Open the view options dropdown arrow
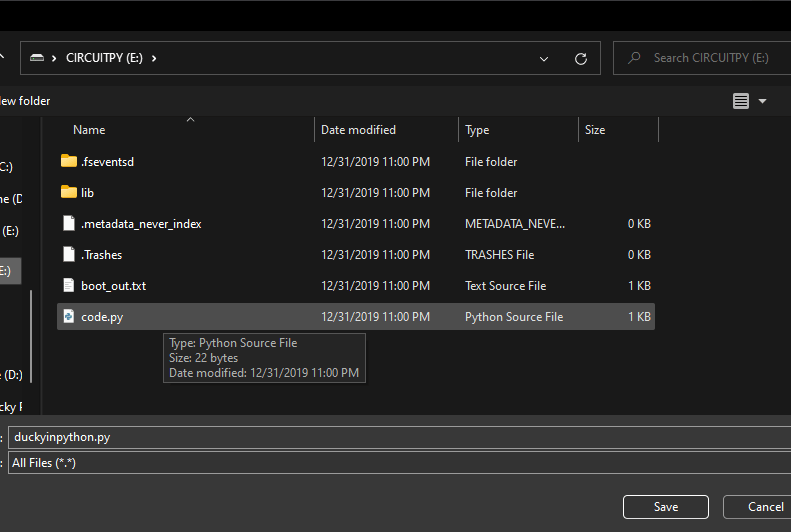The height and width of the screenshot is (532, 791). tap(763, 101)
